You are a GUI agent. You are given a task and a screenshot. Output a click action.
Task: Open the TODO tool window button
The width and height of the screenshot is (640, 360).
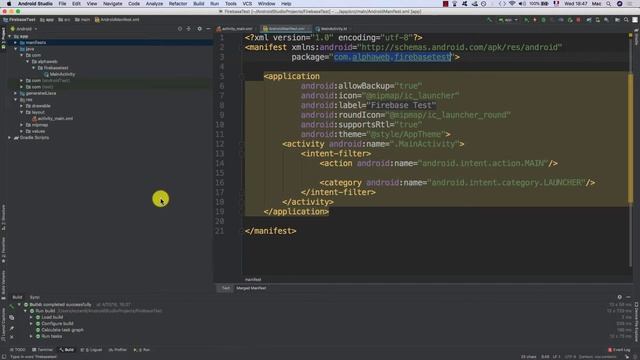[x=18, y=350]
